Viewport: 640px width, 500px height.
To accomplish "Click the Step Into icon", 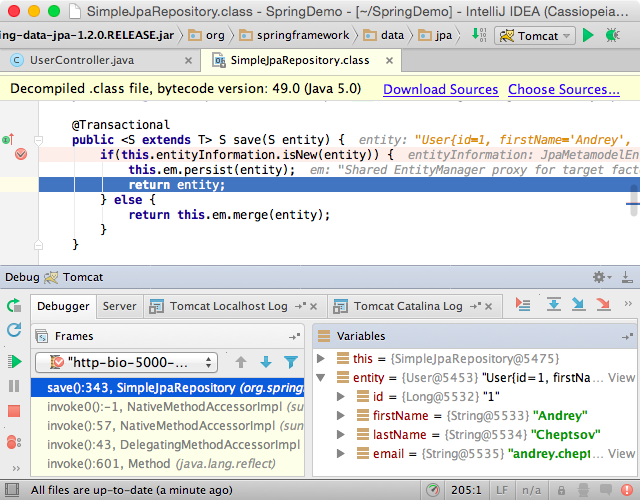I will [578, 304].
